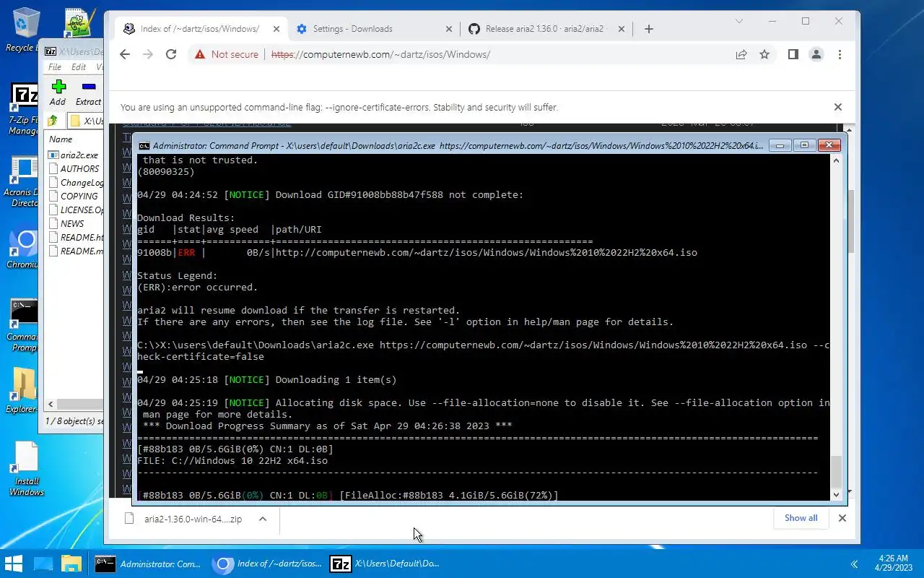
Task: Open Chromium desktop shortcut
Action: (23, 249)
